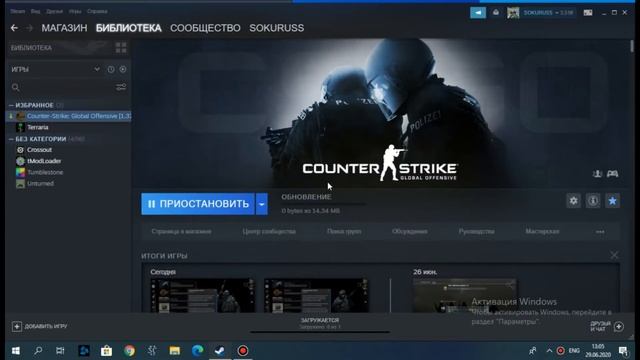The width and height of the screenshot is (640, 360).
Task: Open the second screenshot thumbnail under Сегодня
Action: pyautogui.click(x=316, y=296)
